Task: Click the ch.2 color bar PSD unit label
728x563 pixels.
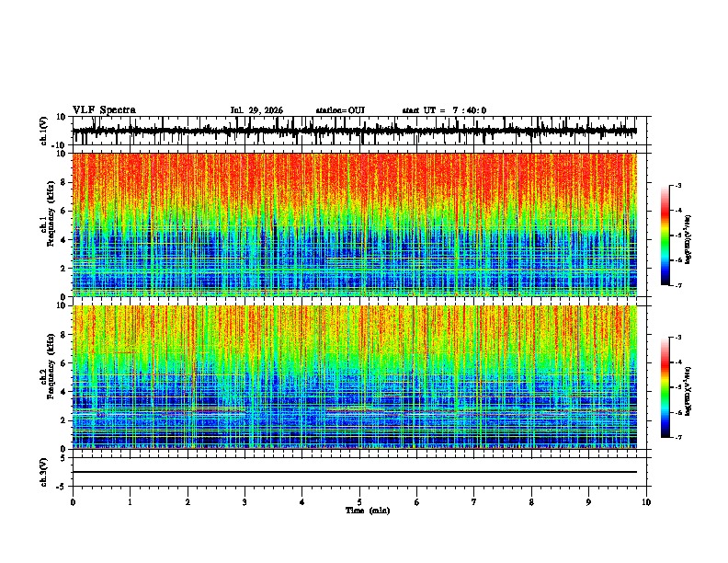Action: click(x=688, y=391)
